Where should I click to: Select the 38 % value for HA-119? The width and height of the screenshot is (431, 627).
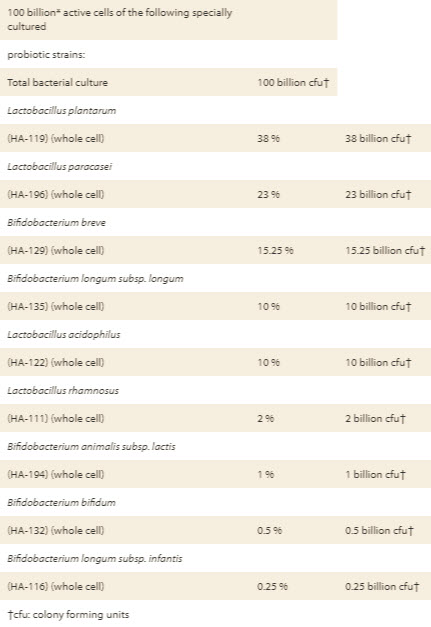click(x=268, y=138)
